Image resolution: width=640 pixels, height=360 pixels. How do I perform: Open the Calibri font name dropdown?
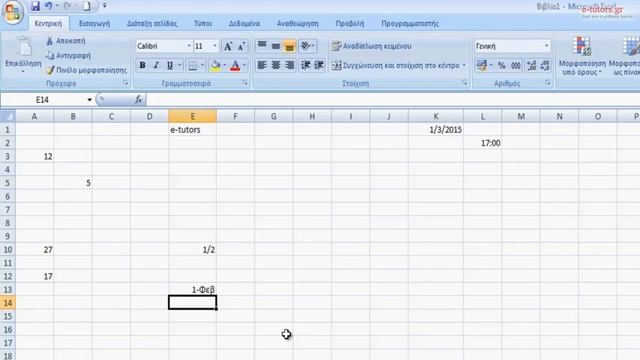click(189, 46)
